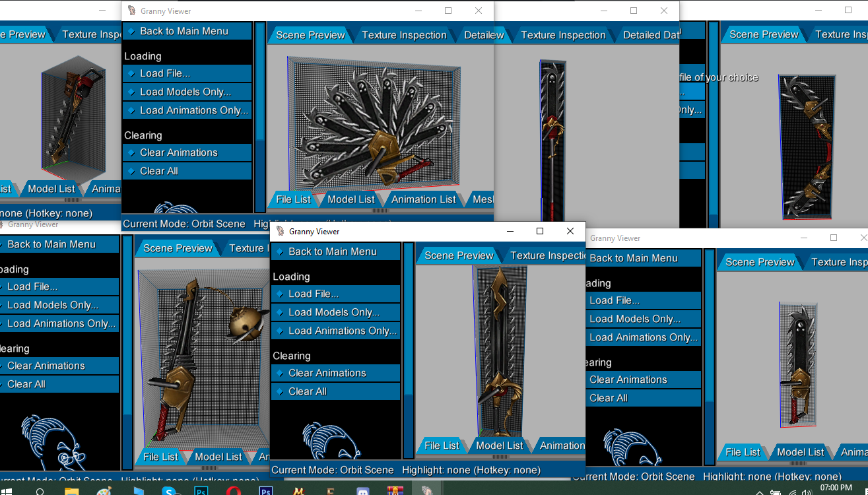Switch to Texture Inspection tab above the fanned blades preview
Image resolution: width=868 pixels, height=495 pixels.
pos(404,35)
